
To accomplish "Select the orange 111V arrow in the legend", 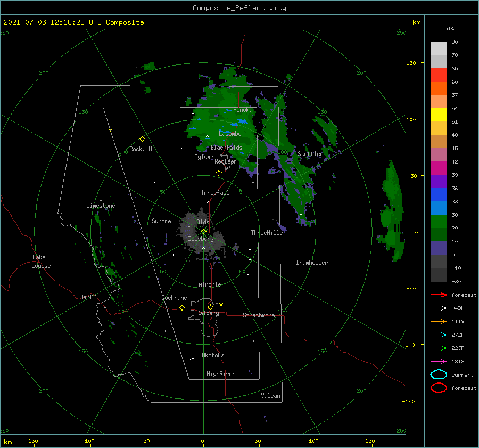I will 439,321.
